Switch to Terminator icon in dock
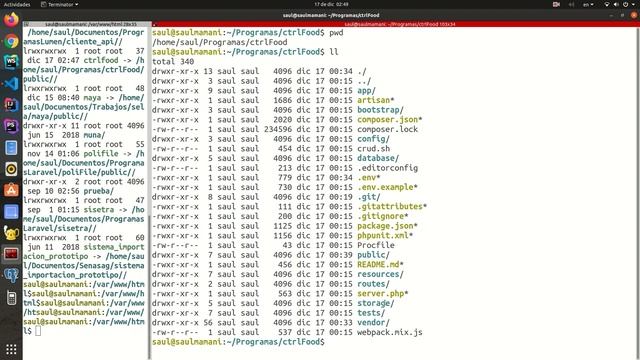This screenshot has width=640, height=360. point(11,254)
